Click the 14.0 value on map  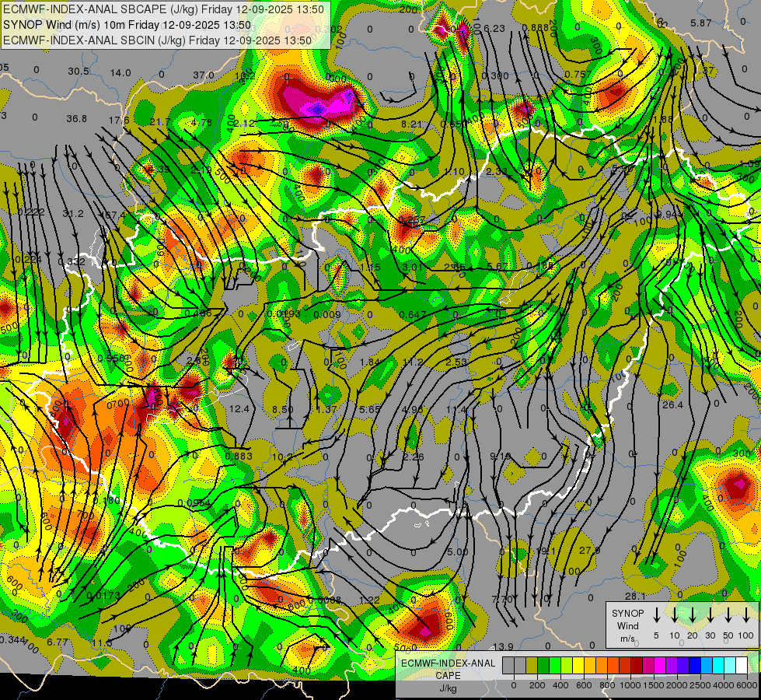(120, 73)
